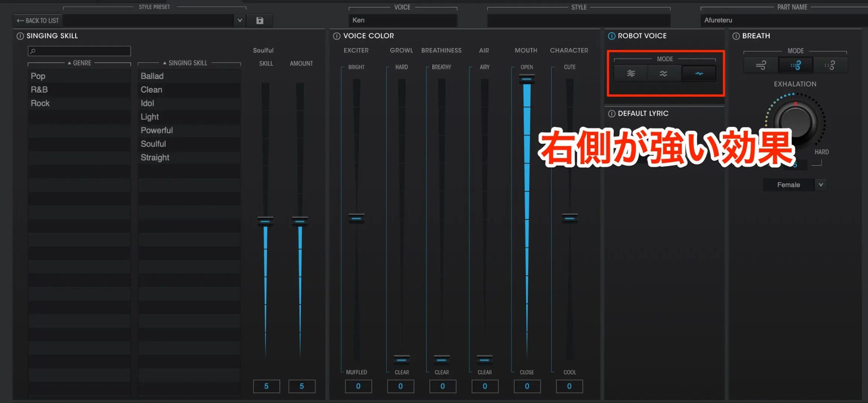868x403 pixels.
Task: Choose the middle breath mode icon
Action: [x=795, y=65]
